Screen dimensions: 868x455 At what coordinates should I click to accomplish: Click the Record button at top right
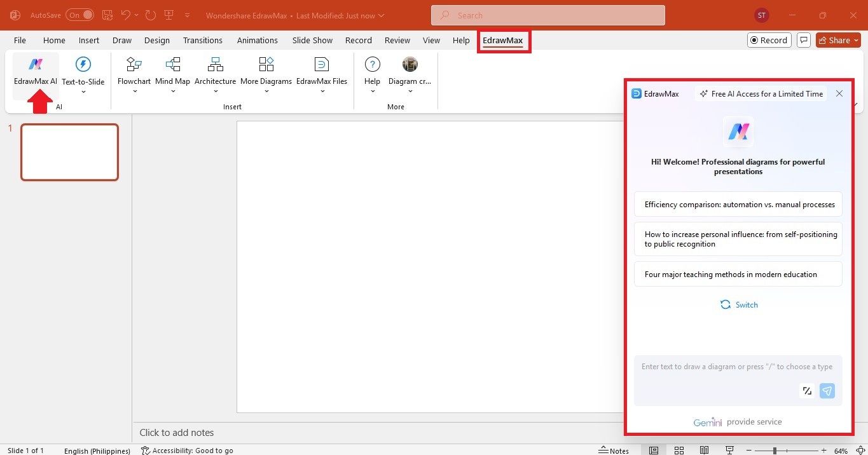[769, 40]
